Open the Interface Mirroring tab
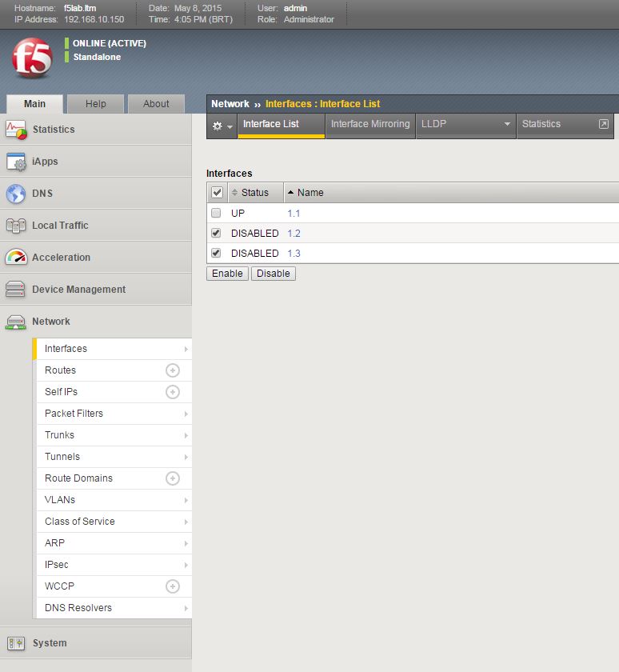This screenshot has width=619, height=672. pyautogui.click(x=370, y=124)
